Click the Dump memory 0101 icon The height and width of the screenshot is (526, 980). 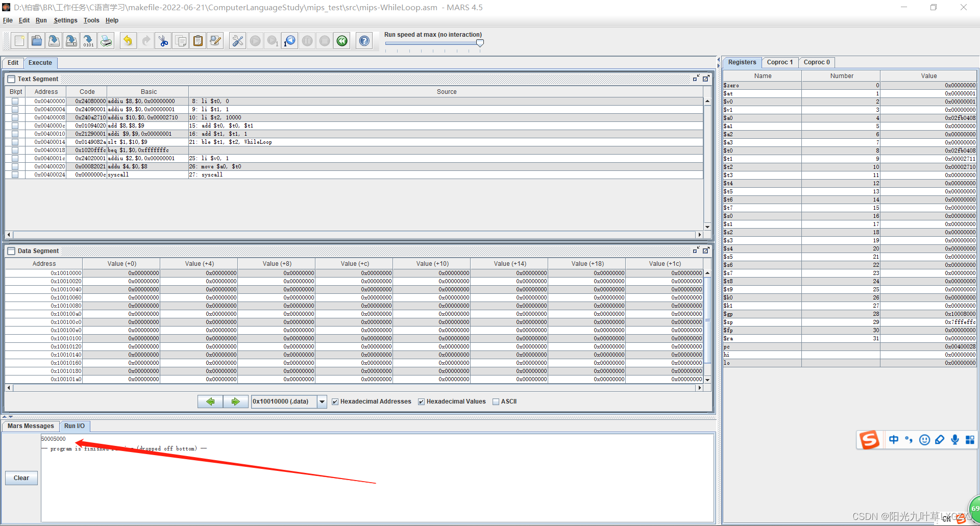pos(88,41)
